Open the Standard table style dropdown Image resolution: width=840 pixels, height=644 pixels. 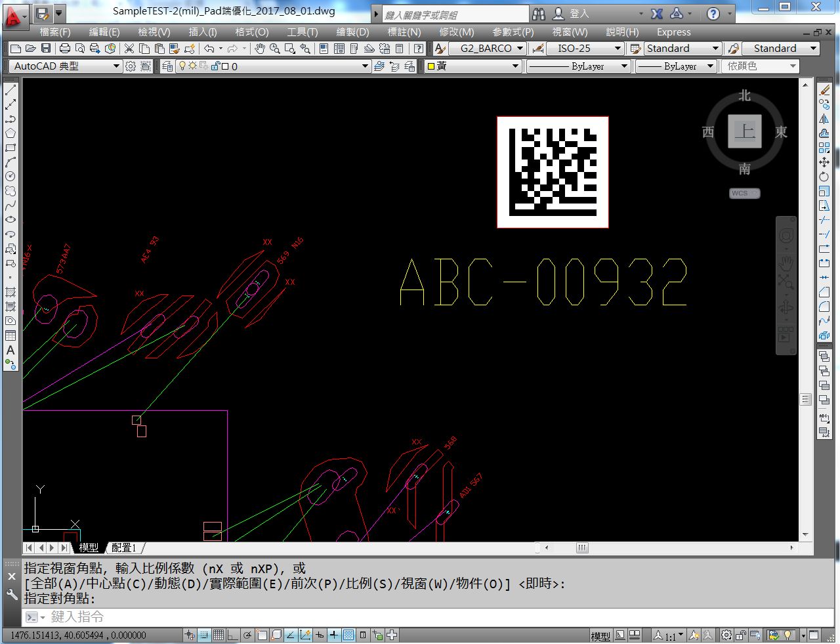click(682, 49)
